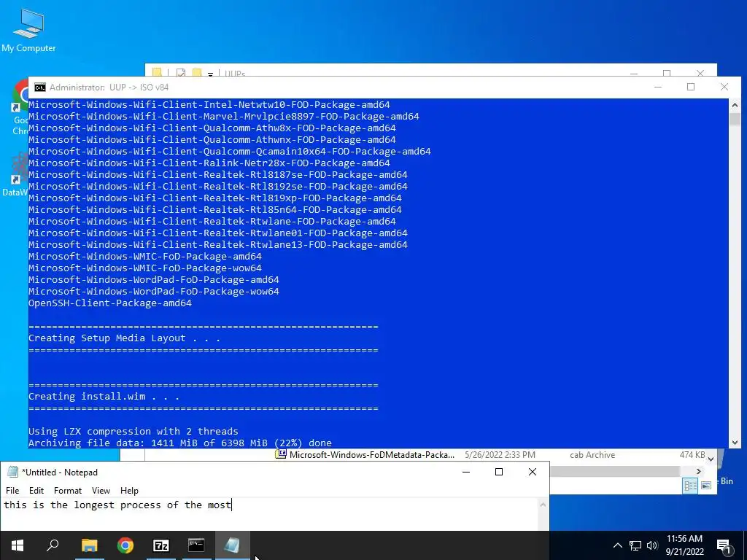Click Explorer file list scroll down arrow
Viewport: 747px width, 560px height.
(711, 459)
